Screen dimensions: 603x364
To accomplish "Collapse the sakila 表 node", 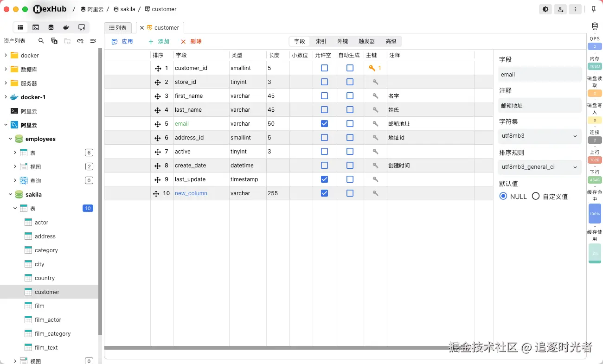I will 15,208.
